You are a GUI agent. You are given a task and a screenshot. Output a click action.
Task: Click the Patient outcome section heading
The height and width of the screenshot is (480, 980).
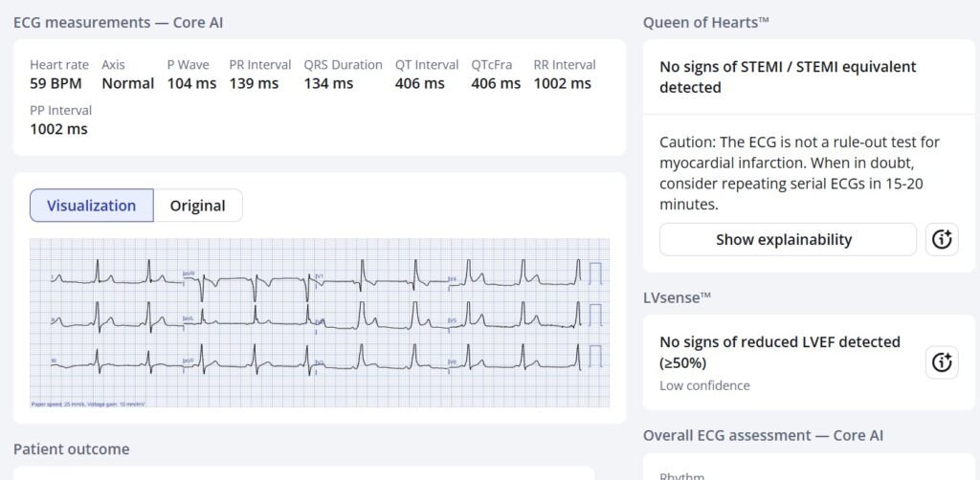pos(71,449)
